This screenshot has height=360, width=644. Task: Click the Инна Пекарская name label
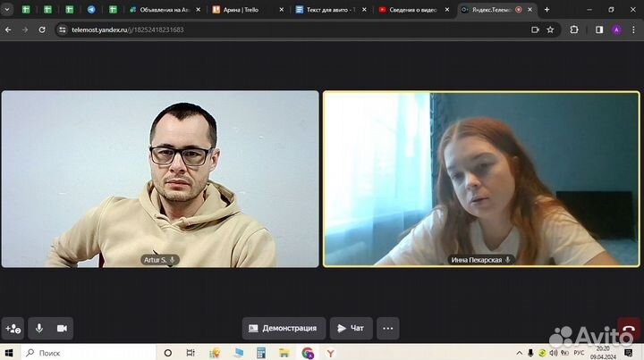[x=480, y=260]
